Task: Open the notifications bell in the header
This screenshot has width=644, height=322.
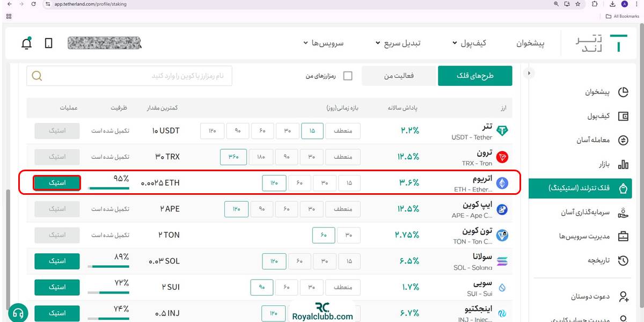Action: click(26, 43)
